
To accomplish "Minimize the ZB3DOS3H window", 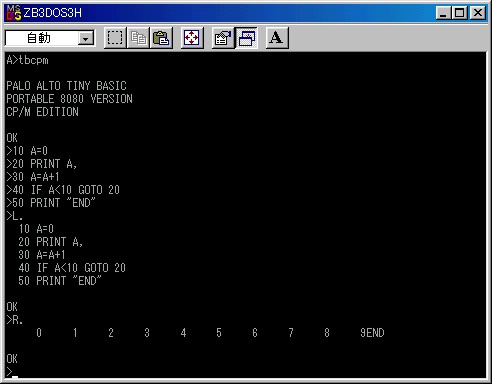I will point(443,13).
